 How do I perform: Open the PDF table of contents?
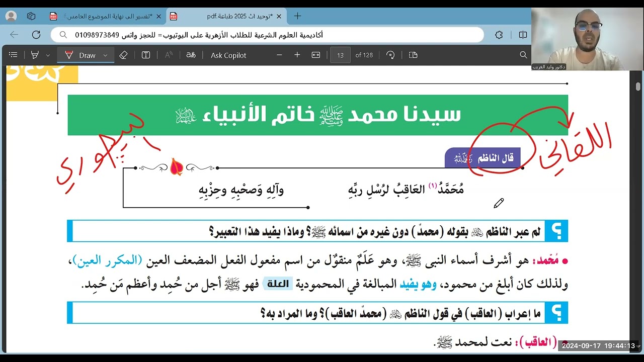[x=14, y=55]
